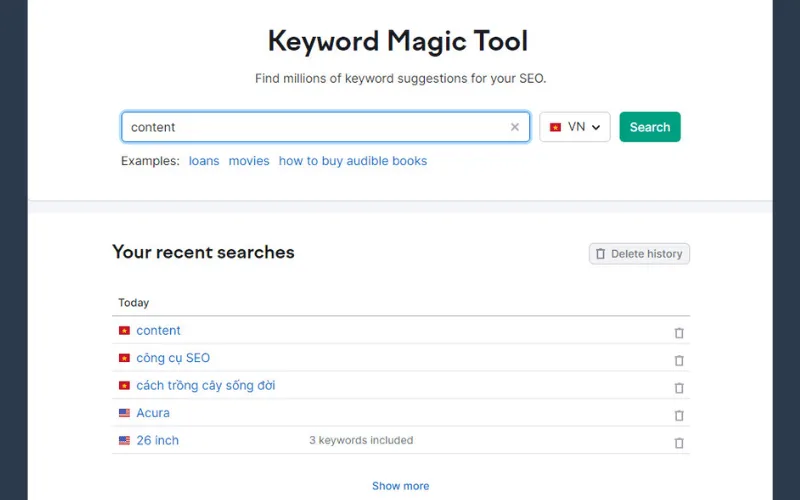
Task: Open recent search công cụ SEO
Action: tap(173, 358)
